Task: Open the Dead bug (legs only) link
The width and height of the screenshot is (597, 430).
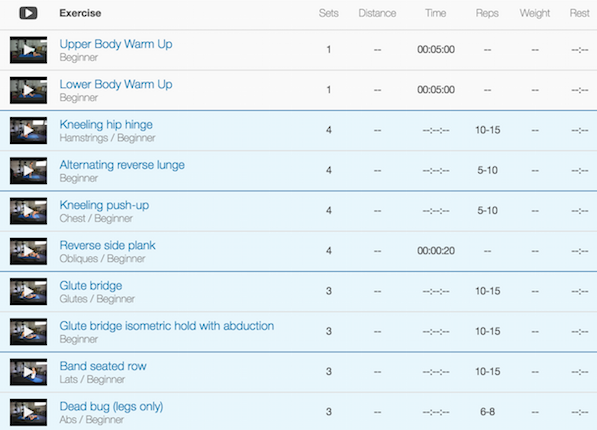Action: pos(111,407)
